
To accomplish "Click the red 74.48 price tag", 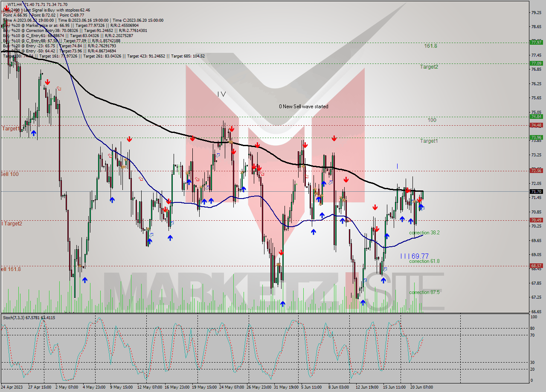I will coord(536,125).
